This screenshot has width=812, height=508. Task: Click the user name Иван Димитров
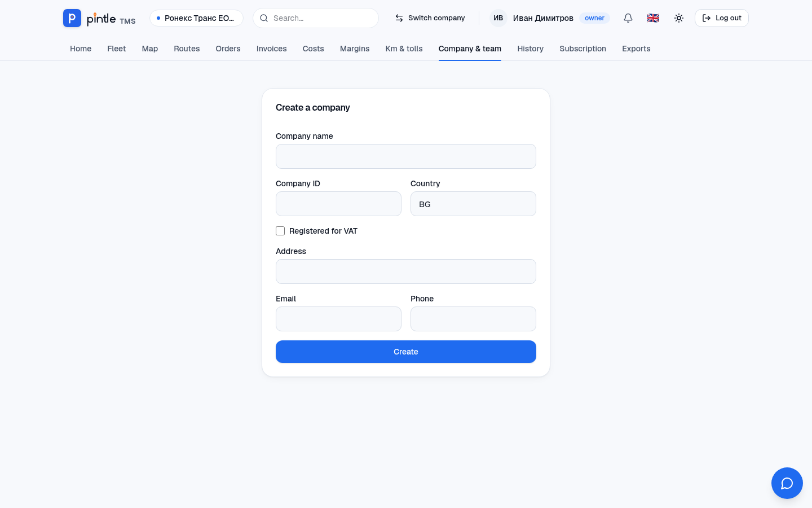[543, 18]
